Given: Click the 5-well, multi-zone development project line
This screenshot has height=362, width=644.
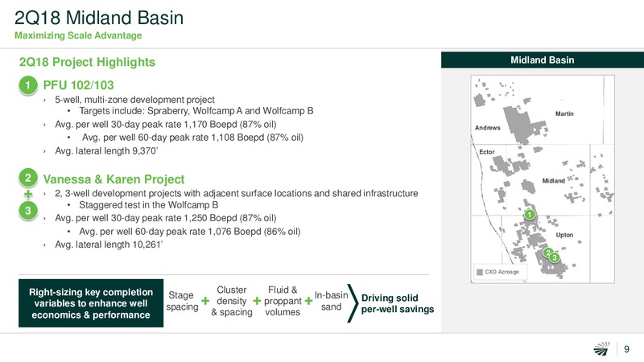Looking at the screenshot, I should (x=134, y=100).
